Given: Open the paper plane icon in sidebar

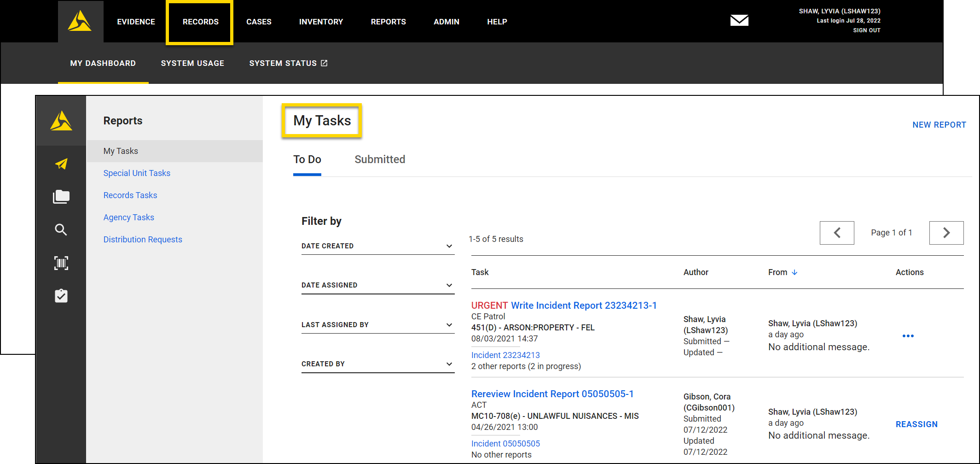Looking at the screenshot, I should [x=61, y=164].
